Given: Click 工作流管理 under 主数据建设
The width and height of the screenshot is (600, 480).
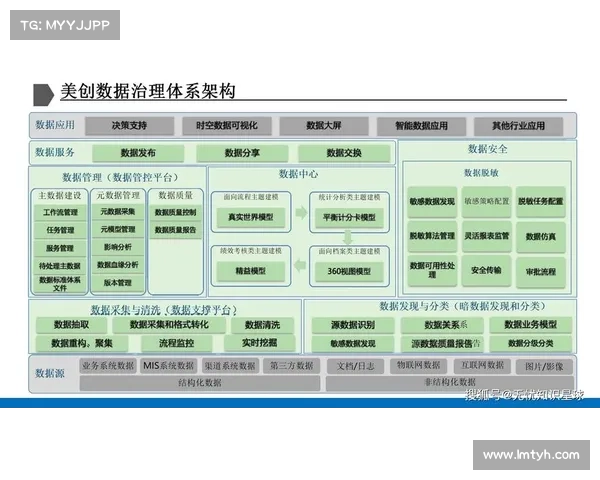Looking at the screenshot, I should coord(61,212).
